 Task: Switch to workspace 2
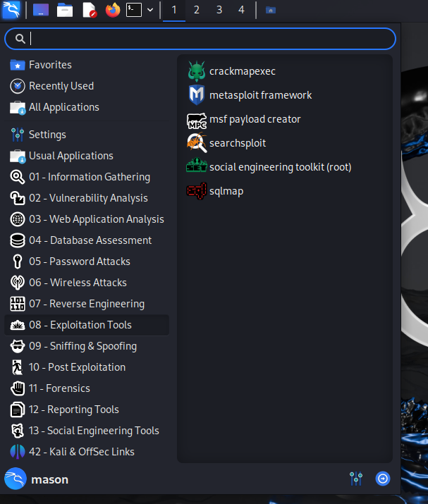[x=197, y=10]
